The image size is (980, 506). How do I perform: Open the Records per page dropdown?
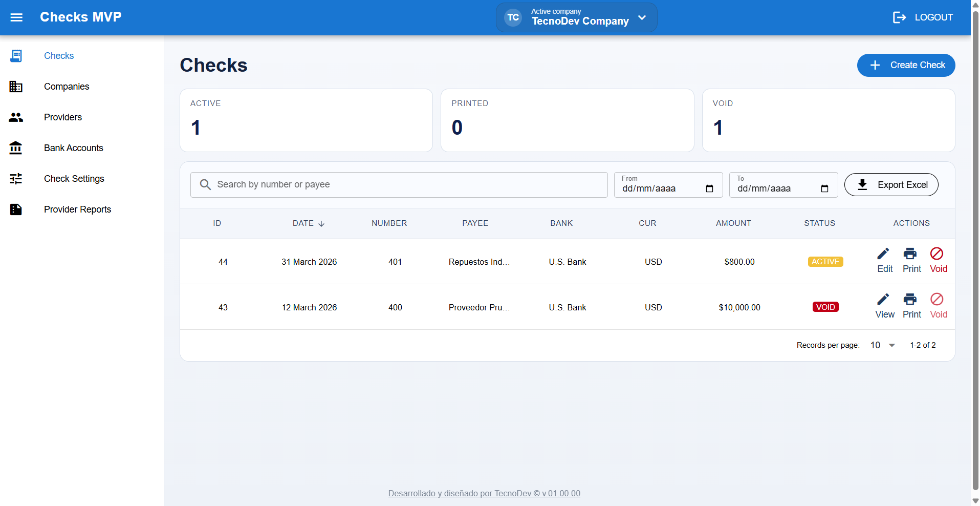coord(883,345)
